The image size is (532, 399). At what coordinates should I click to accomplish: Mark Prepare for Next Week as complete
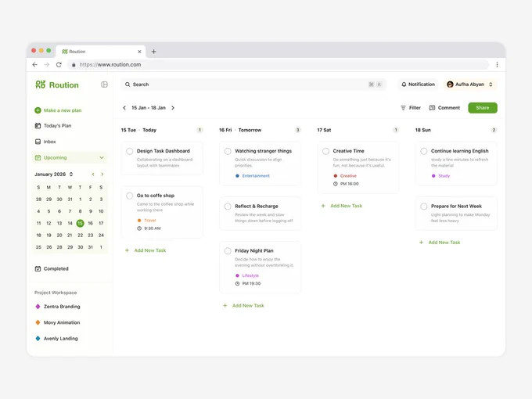coord(424,206)
